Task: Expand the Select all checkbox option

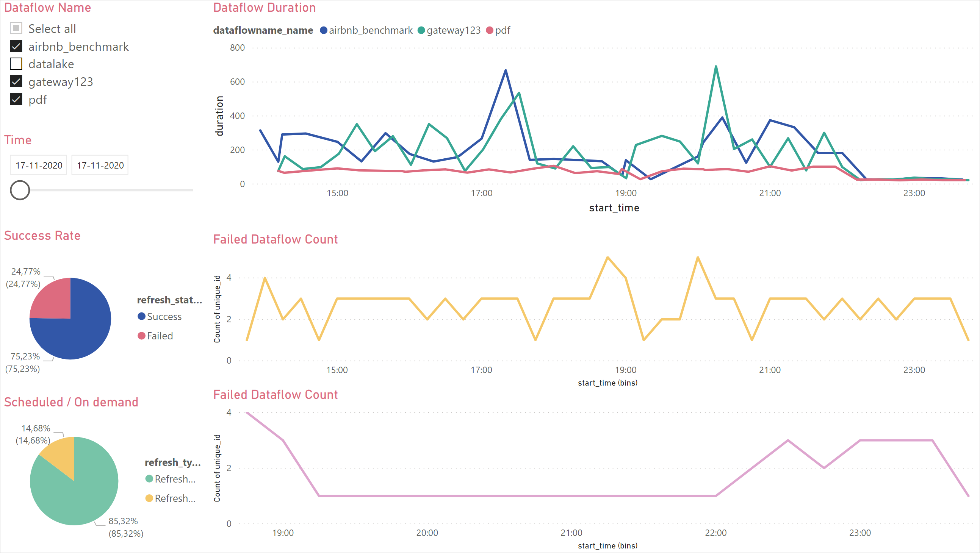Action: [16, 28]
